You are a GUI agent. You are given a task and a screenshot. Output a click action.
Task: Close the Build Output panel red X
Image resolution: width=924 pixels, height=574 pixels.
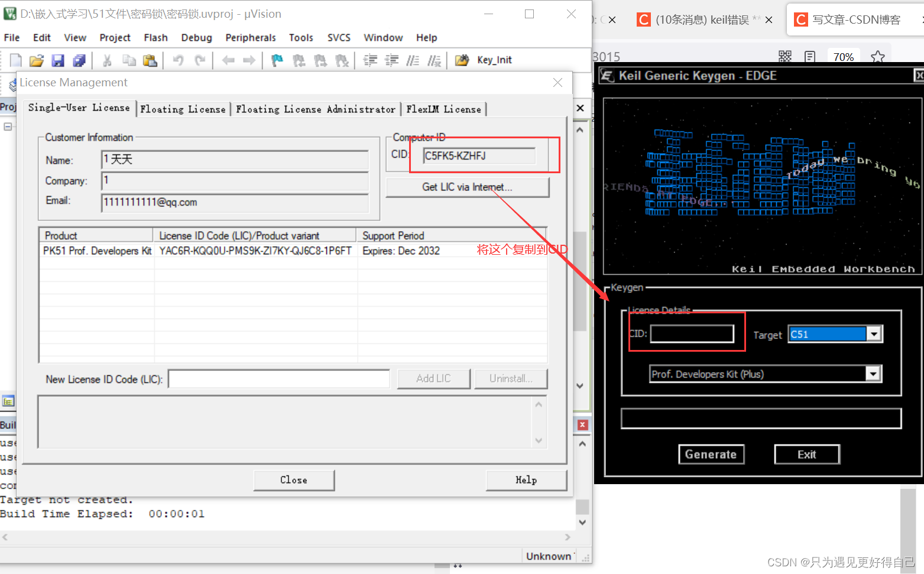tap(582, 424)
